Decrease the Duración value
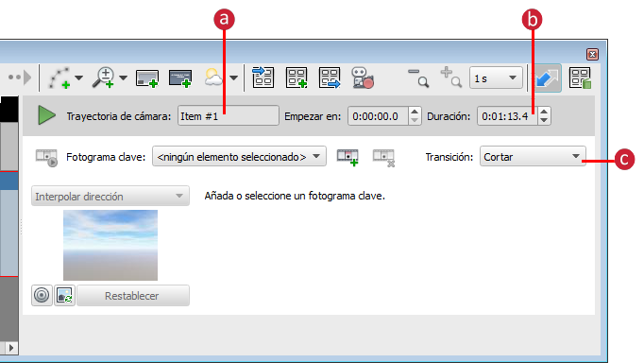This screenshot has width=644, height=363. (x=544, y=120)
